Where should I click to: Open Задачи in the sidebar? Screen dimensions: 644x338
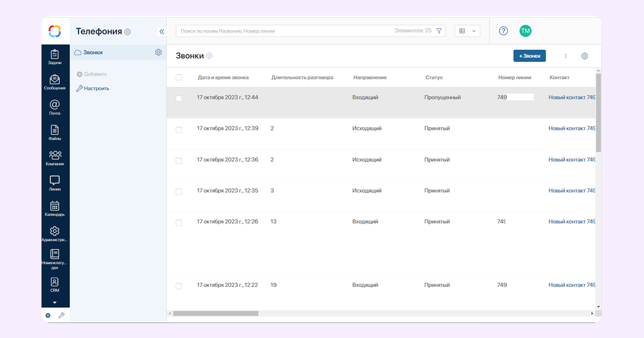tap(55, 57)
